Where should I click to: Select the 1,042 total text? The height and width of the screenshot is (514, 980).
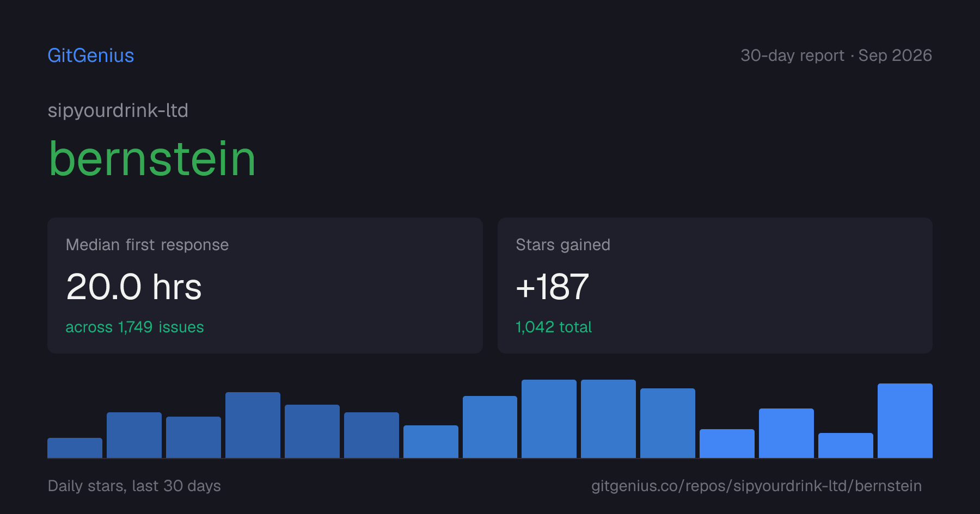[554, 327]
